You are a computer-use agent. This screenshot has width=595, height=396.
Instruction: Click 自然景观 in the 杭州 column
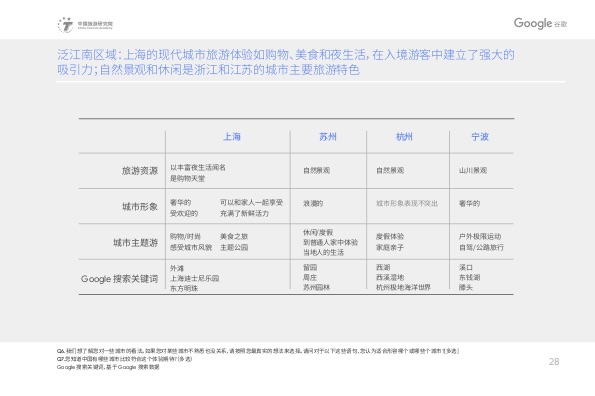(390, 170)
